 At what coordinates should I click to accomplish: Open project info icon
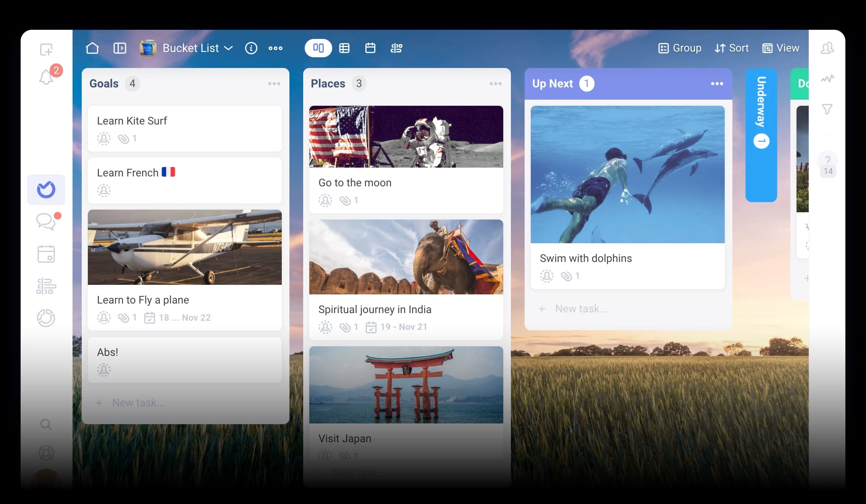pyautogui.click(x=251, y=48)
